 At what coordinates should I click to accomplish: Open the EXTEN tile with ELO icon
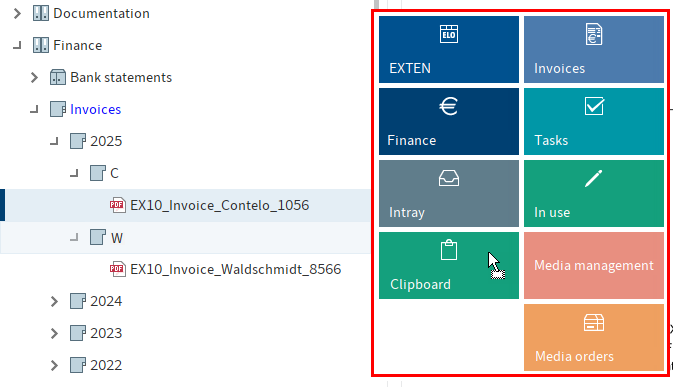(x=449, y=49)
